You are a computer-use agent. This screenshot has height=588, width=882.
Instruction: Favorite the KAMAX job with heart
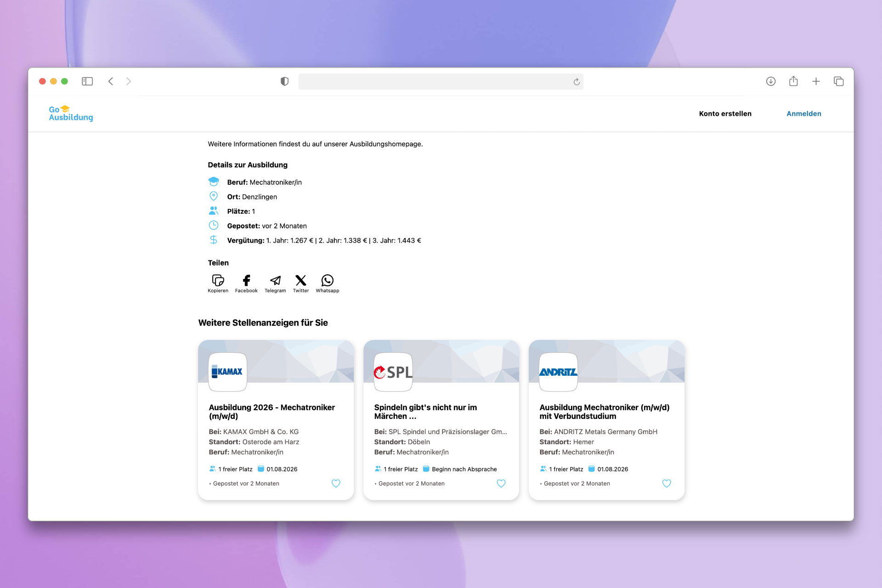336,483
